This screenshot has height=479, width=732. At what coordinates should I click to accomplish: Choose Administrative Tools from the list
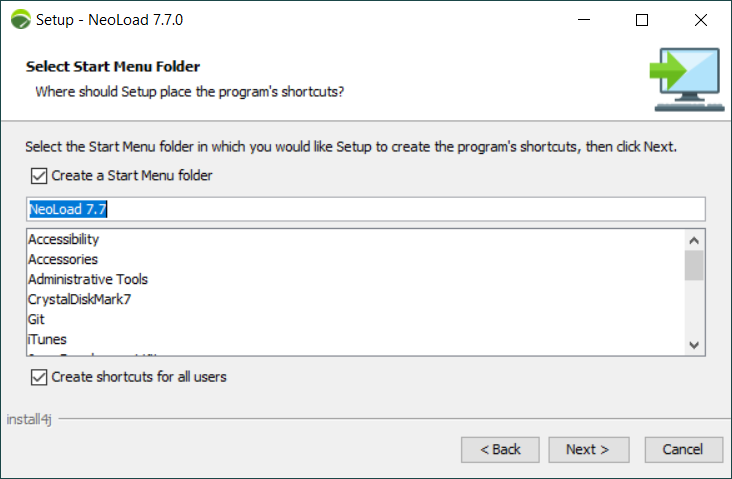pyautogui.click(x=88, y=279)
